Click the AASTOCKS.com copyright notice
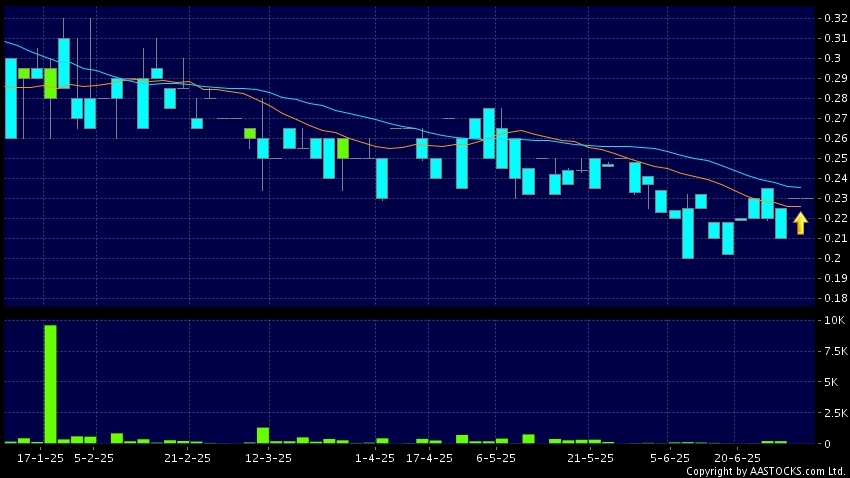This screenshot has height=478, width=850. point(767,471)
